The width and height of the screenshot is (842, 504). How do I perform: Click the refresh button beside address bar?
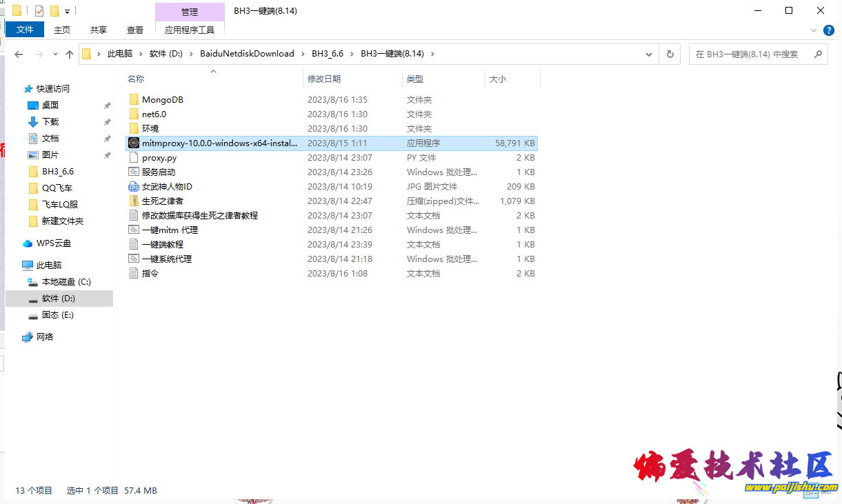tap(670, 54)
